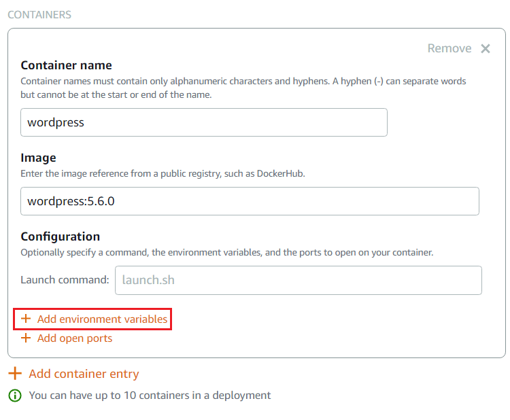Click the alphanumeric characters and hyphens hint text
The width and height of the screenshot is (510, 420).
[x=243, y=88]
